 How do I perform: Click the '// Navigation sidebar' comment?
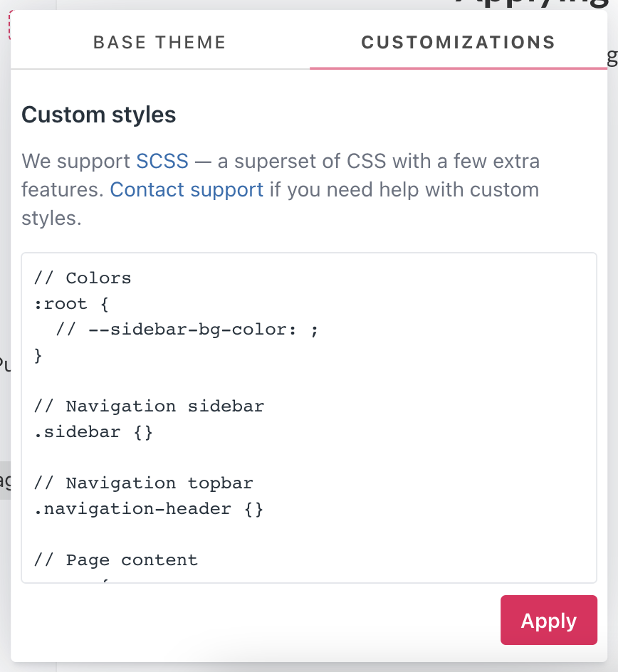(149, 406)
